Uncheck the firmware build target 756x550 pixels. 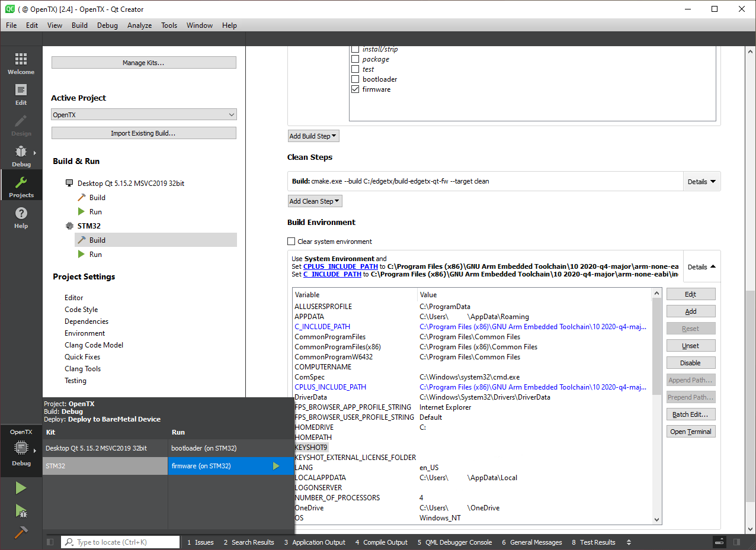[355, 89]
